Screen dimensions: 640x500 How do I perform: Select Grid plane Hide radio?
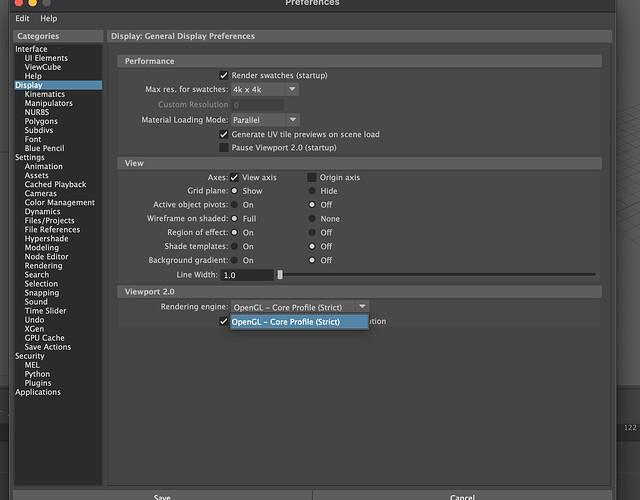(x=312, y=191)
